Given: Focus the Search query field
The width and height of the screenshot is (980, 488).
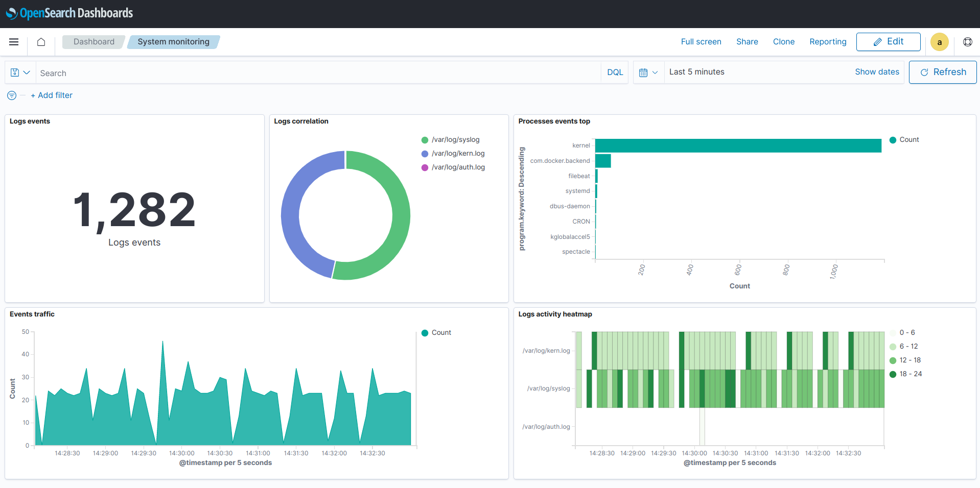Looking at the screenshot, I should click(x=318, y=73).
